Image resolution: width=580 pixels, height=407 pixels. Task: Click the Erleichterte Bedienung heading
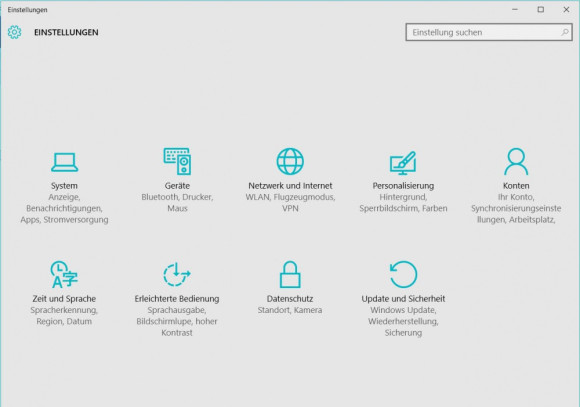pos(177,299)
